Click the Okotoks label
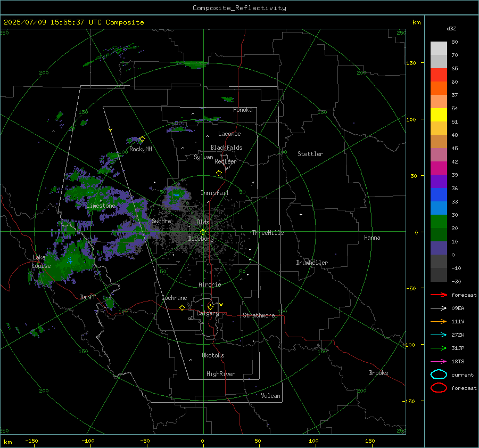The height and width of the screenshot is (448, 479). (x=213, y=355)
